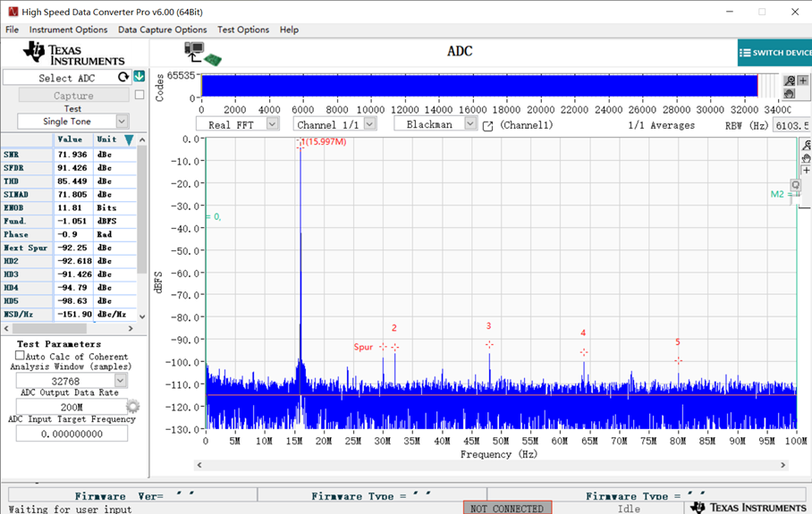812x514 pixels.
Task: Open the Test Options menu
Action: (243, 29)
